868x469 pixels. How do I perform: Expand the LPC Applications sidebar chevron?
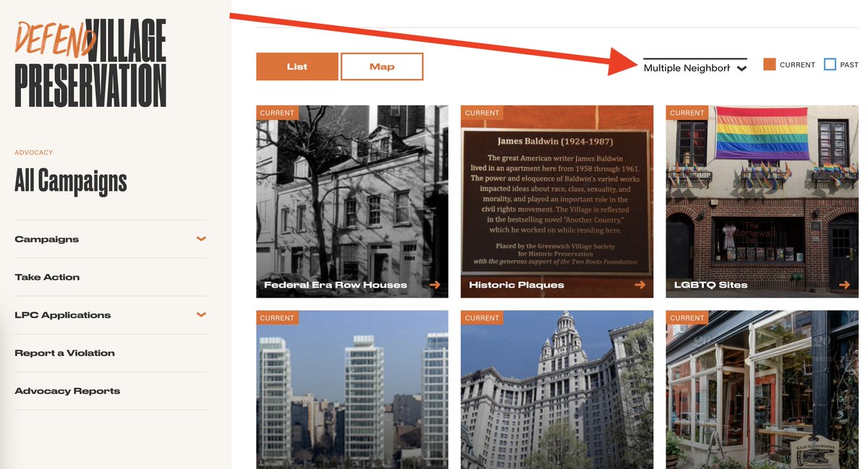201,315
